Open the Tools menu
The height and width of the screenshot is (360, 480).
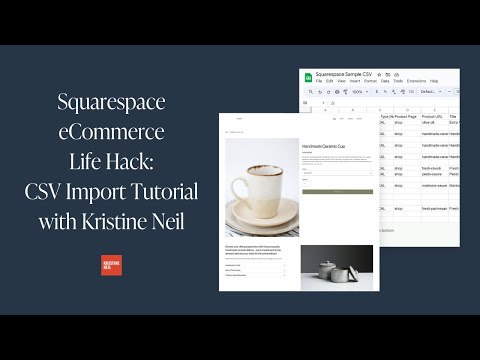pos(398,81)
